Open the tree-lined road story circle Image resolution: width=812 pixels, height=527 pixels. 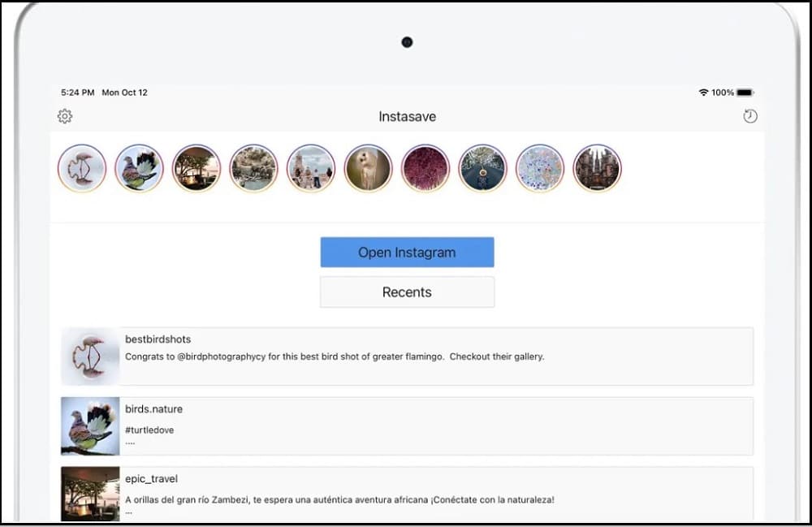482,168
